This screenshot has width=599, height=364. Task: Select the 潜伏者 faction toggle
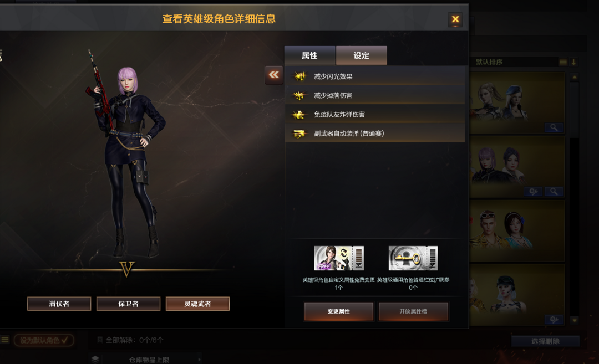[x=59, y=304]
